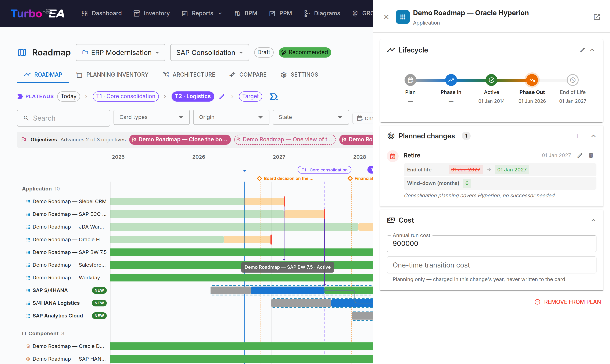Select the SAP ECC application row
610x364 pixels.
tap(66, 214)
